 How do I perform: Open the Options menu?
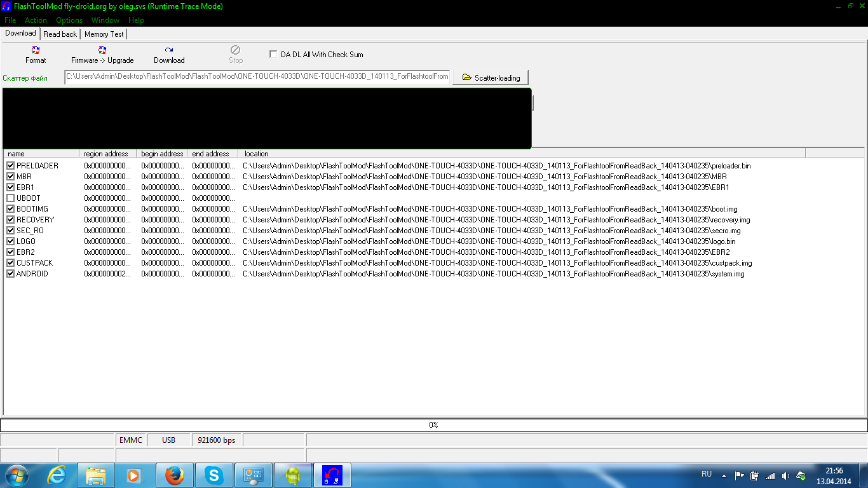[x=69, y=20]
